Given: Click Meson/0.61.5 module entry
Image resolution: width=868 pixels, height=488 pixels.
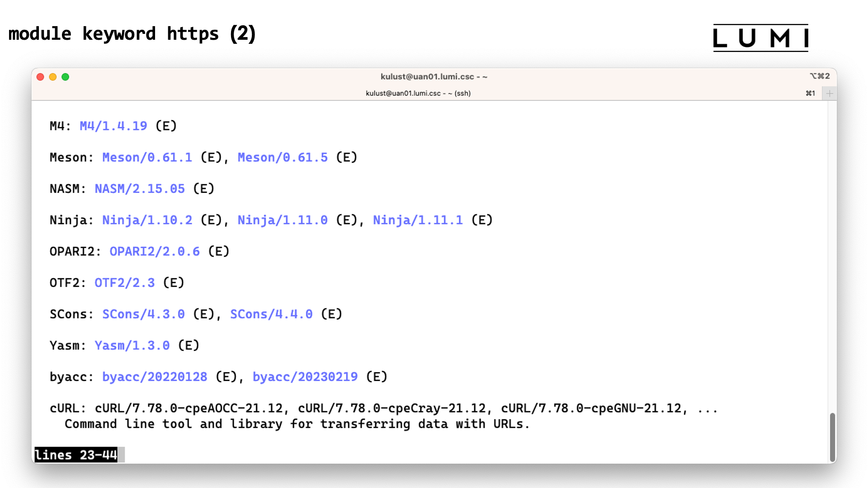Looking at the screenshot, I should [x=283, y=158].
